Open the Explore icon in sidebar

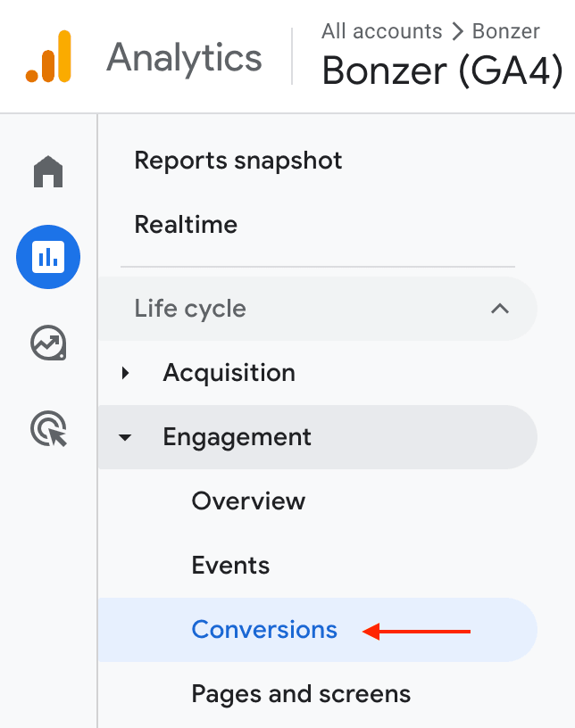48,343
